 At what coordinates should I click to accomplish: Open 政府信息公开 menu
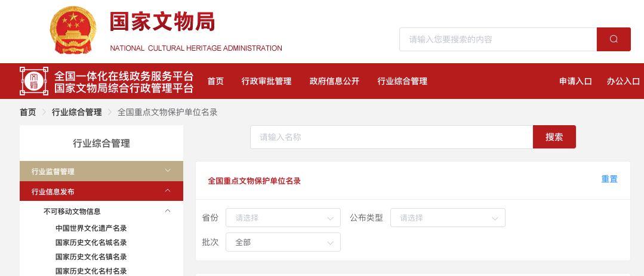334,81
